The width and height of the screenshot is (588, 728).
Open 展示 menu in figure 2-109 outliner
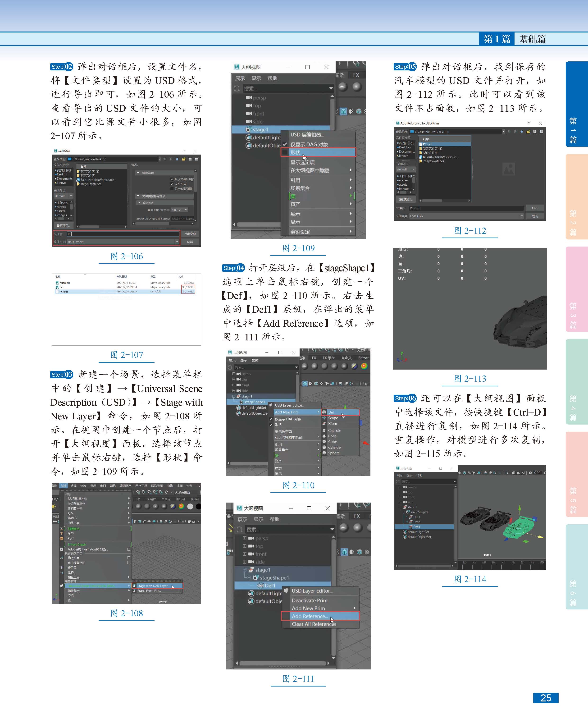click(x=240, y=78)
